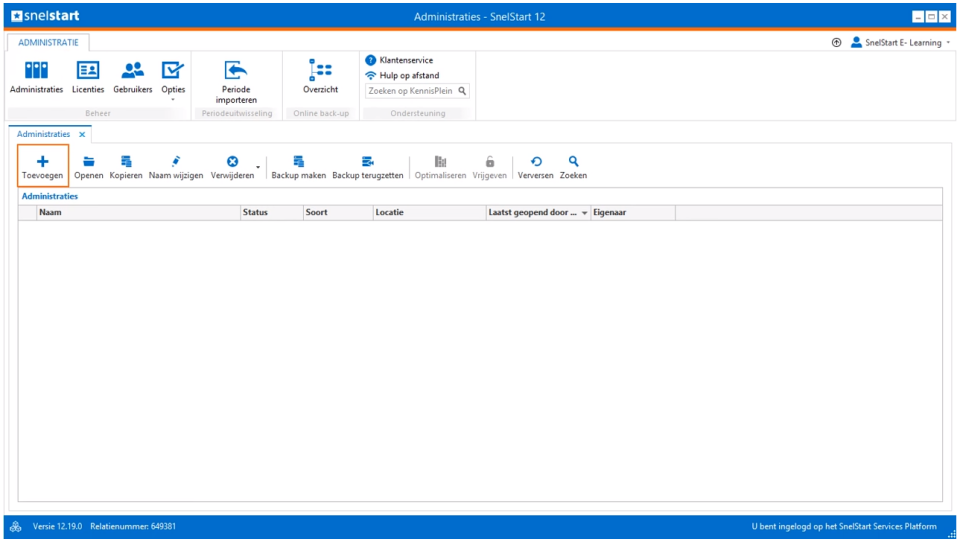The height and width of the screenshot is (542, 960).
Task: Maximize the SnelStart window
Action: click(931, 17)
